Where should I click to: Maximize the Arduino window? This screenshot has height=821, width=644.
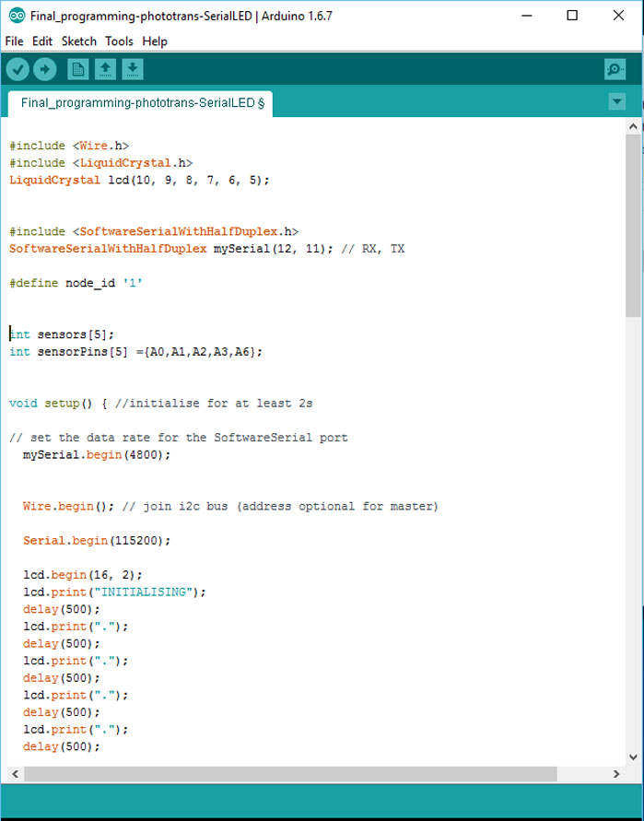click(x=572, y=16)
